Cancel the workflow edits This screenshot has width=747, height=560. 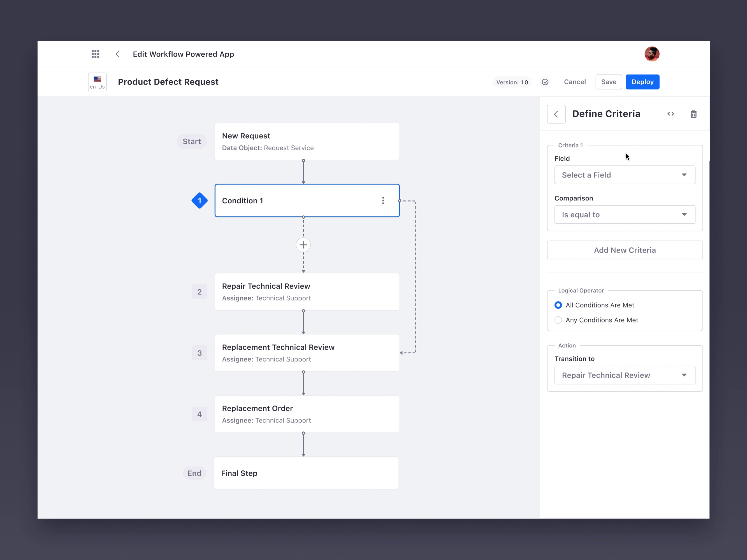(x=575, y=82)
